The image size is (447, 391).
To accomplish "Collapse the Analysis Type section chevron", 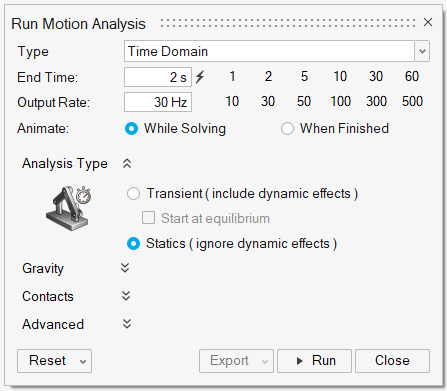I will (127, 163).
